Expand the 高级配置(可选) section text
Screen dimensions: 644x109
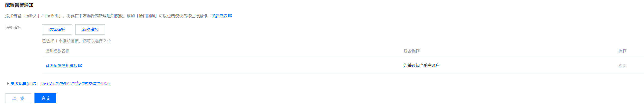[x=60, y=84]
